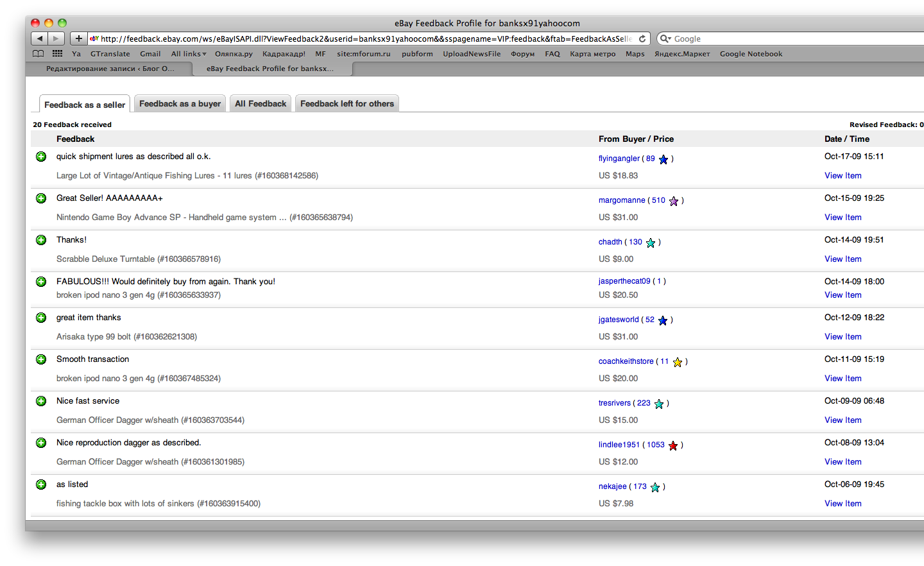Add bookmark with the plus button
Screen dimensions: 924x566
click(x=79, y=39)
